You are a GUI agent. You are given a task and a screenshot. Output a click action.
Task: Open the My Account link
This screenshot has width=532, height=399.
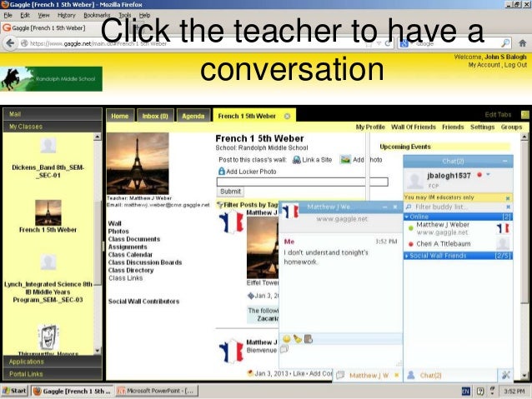pos(484,65)
